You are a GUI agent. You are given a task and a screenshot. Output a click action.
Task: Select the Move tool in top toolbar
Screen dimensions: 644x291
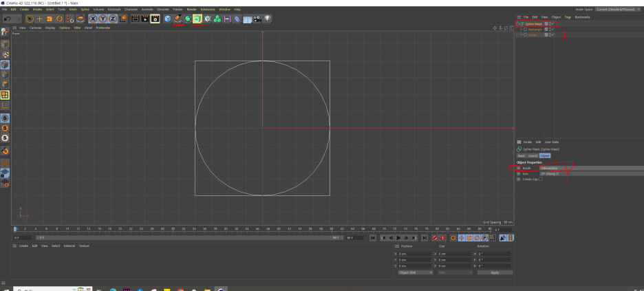39,19
